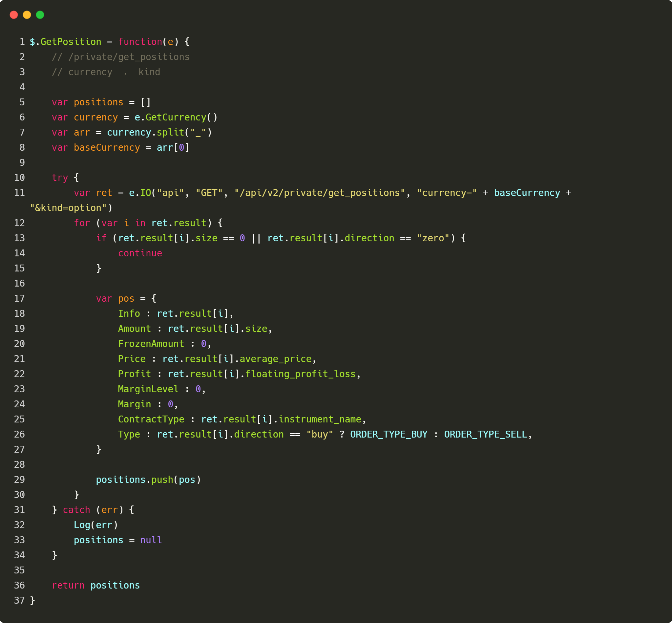Click instrument_name in the ContractType line
This screenshot has height=623, width=672.
pos(320,419)
